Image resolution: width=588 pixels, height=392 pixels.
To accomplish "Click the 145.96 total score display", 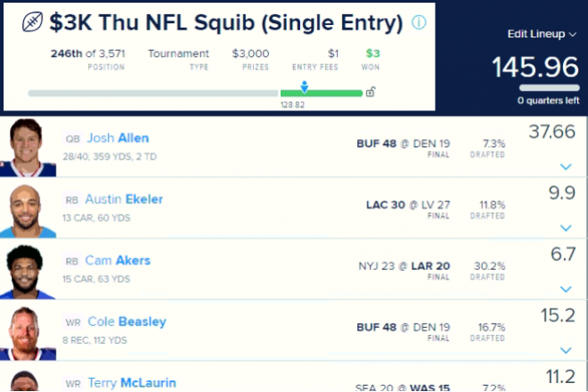I will point(535,67).
